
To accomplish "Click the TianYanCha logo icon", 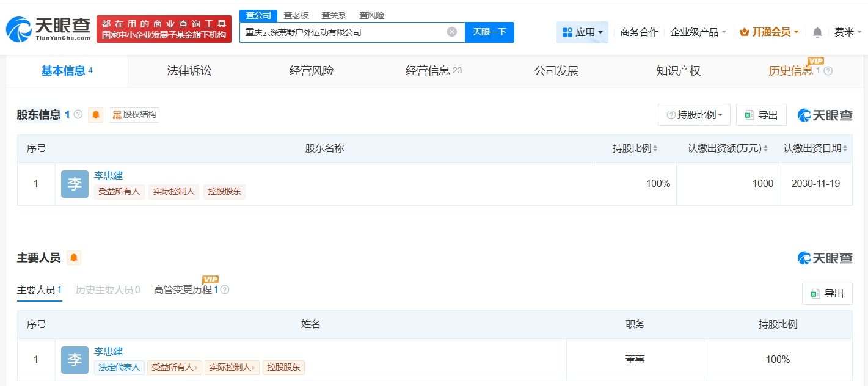I will (18, 29).
